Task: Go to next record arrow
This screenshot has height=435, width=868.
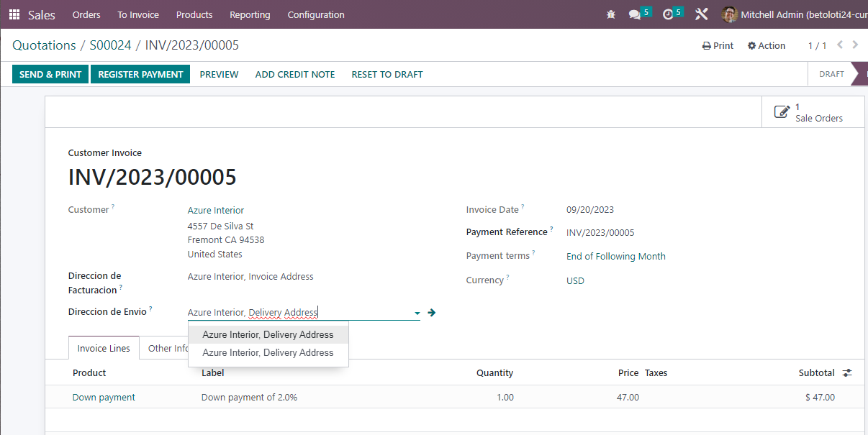Action: click(x=855, y=45)
